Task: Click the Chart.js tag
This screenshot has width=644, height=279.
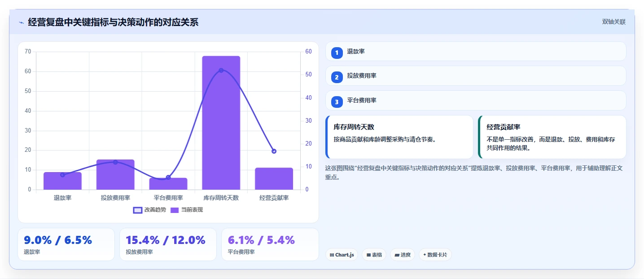Action: coord(342,255)
